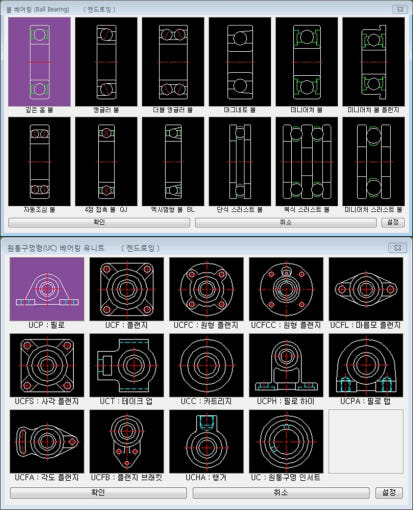Select the 복식 스러스트 볼 double thrust bearing
This screenshot has height=510, width=413.
pyautogui.click(x=306, y=161)
